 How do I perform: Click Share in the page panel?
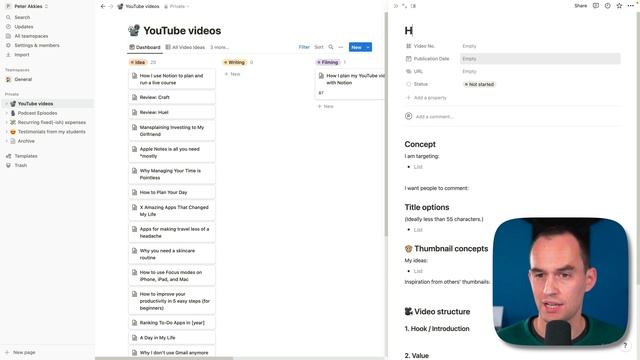point(580,6)
